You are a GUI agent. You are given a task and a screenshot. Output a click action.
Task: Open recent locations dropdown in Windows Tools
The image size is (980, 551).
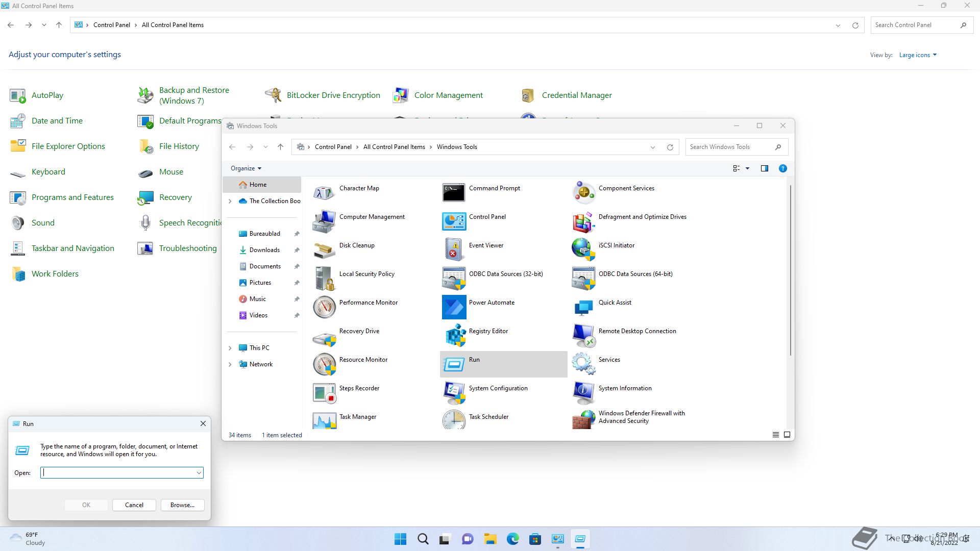(x=265, y=147)
